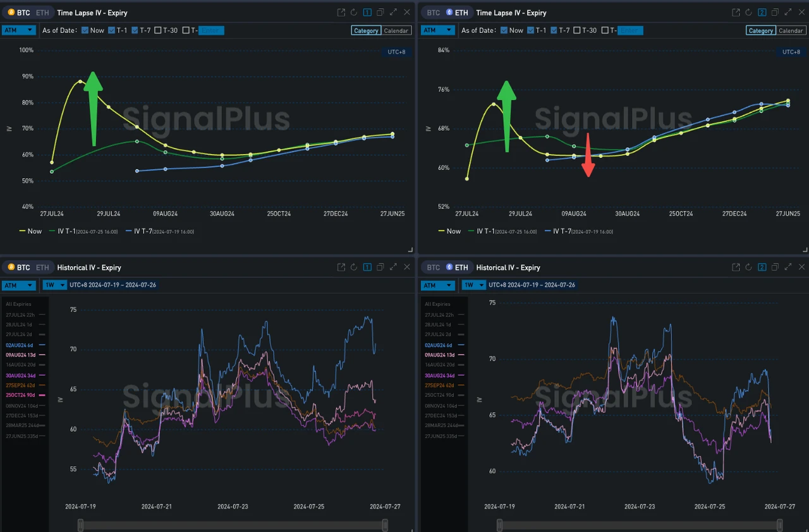The height and width of the screenshot is (532, 809).
Task: Refresh the BTC Time Lapse IV chart
Action: 354,13
